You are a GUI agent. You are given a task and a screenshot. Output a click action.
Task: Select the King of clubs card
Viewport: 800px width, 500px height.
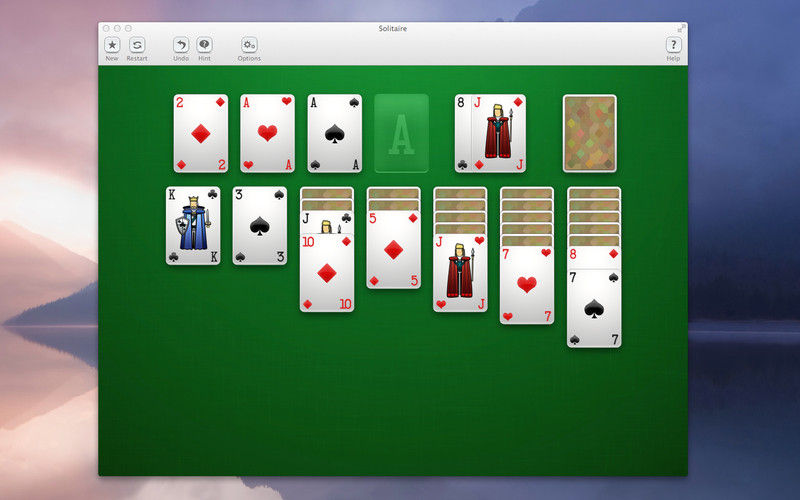click(193, 226)
